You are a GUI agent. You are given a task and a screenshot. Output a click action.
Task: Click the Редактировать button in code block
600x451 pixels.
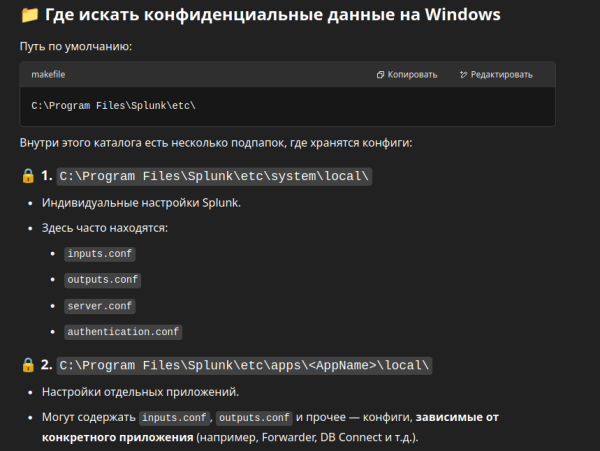[496, 75]
